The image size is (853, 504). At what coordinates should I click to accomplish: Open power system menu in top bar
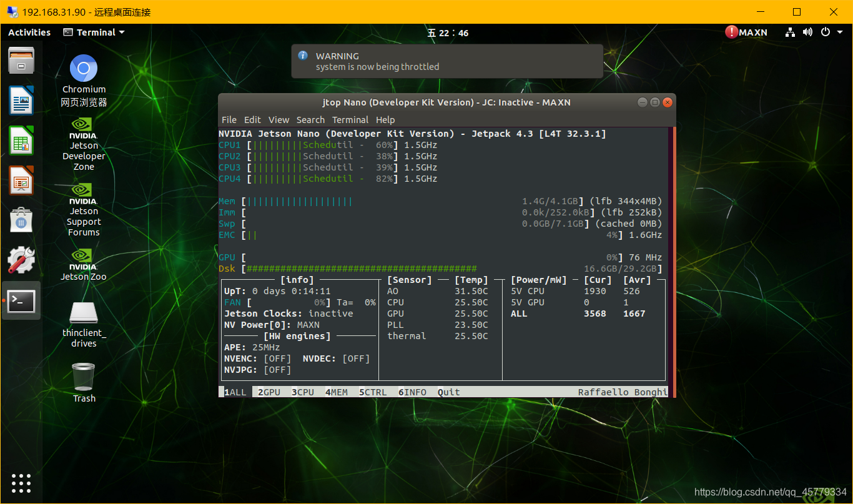pos(830,32)
